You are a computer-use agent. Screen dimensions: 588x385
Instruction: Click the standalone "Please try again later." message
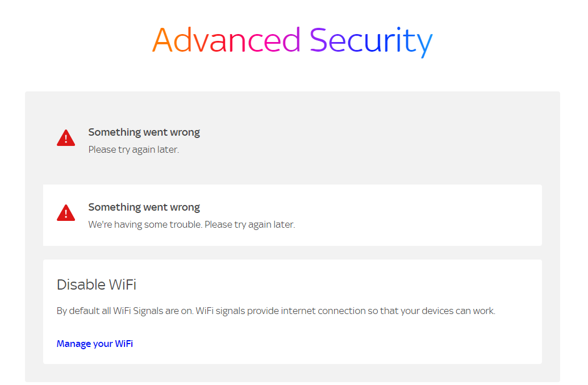134,150
